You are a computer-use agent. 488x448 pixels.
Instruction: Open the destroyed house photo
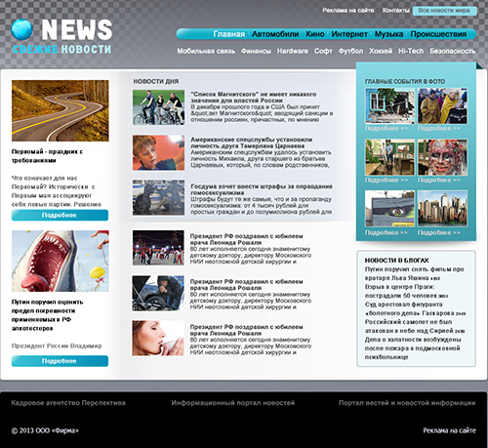tap(389, 106)
